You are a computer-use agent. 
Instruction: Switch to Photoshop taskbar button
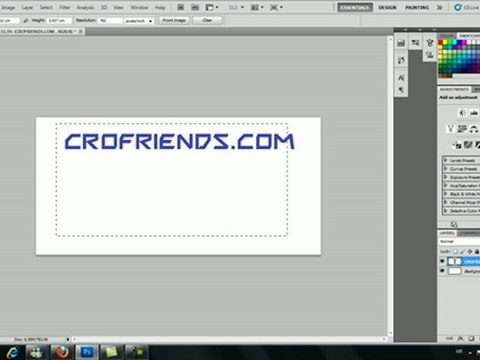coord(86,352)
